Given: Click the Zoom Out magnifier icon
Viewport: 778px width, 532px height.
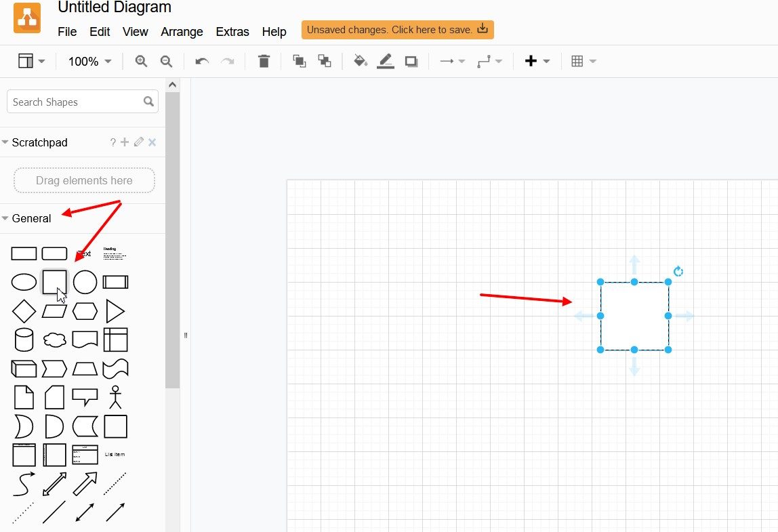Looking at the screenshot, I should tap(166, 61).
